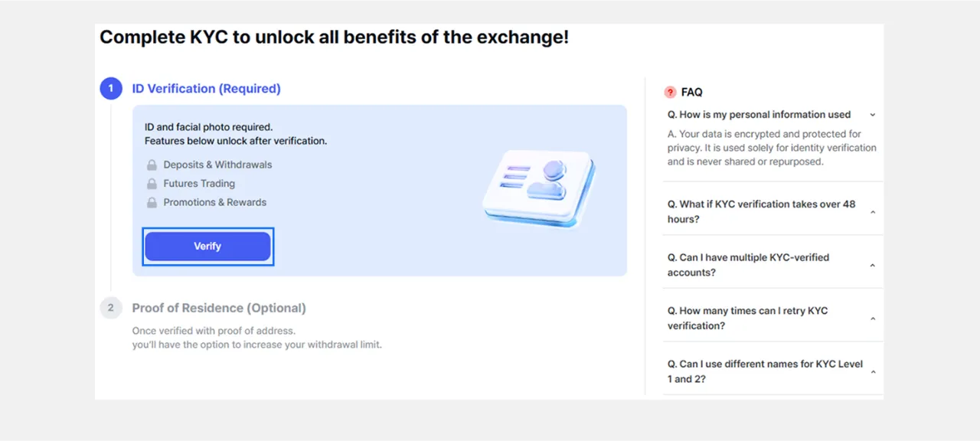Collapse the personal information FAQ chevron

pos(873,115)
